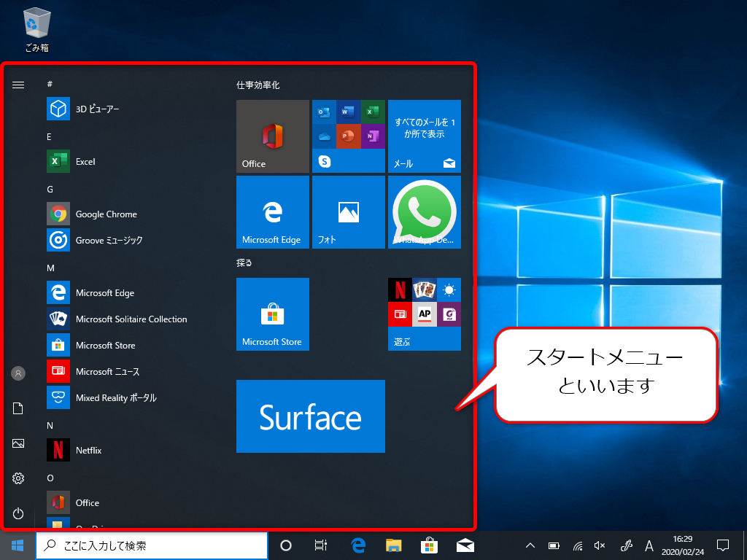Open Groove ミュージック app
The width and height of the screenshot is (747, 560).
tap(108, 240)
